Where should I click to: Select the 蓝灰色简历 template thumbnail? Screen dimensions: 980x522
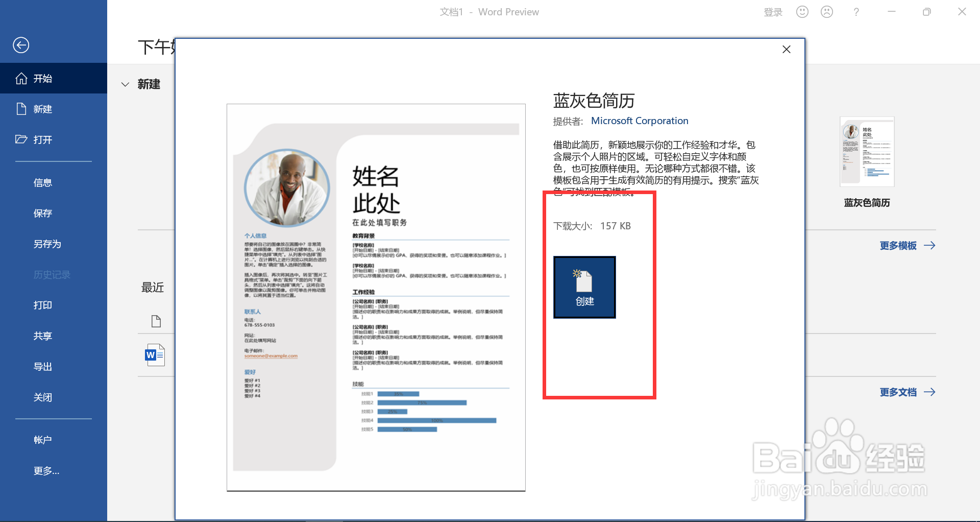click(x=867, y=152)
